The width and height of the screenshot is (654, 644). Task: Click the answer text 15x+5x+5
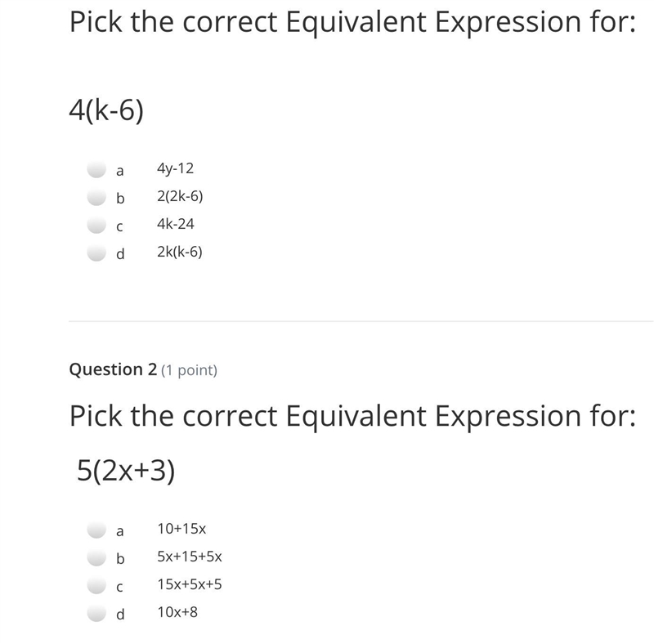(x=190, y=584)
